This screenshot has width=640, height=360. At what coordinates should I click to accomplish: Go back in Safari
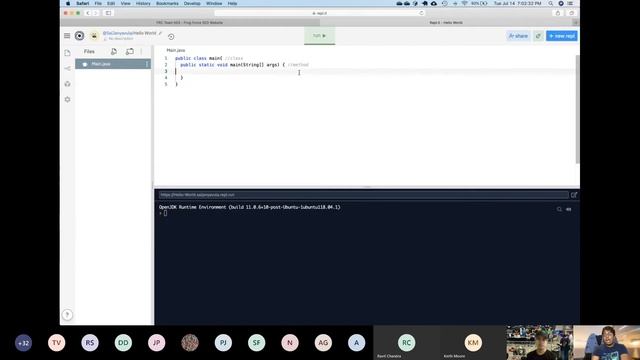(x=87, y=13)
